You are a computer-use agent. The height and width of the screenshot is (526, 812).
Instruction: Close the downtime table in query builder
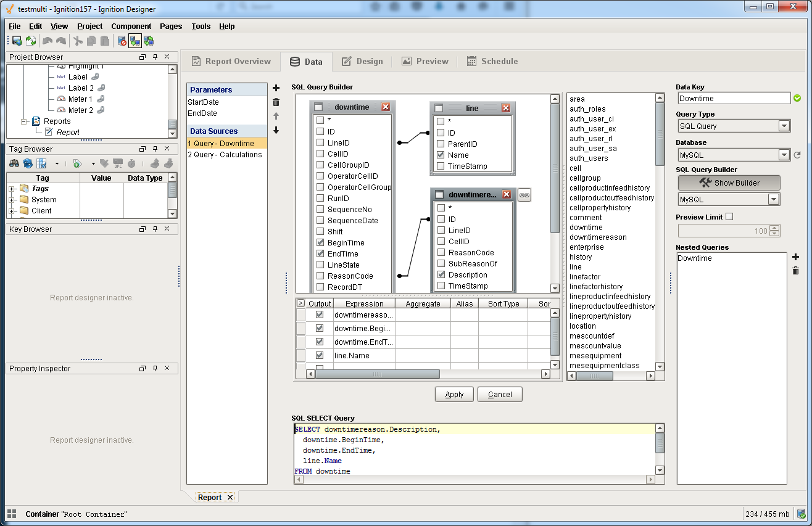386,107
